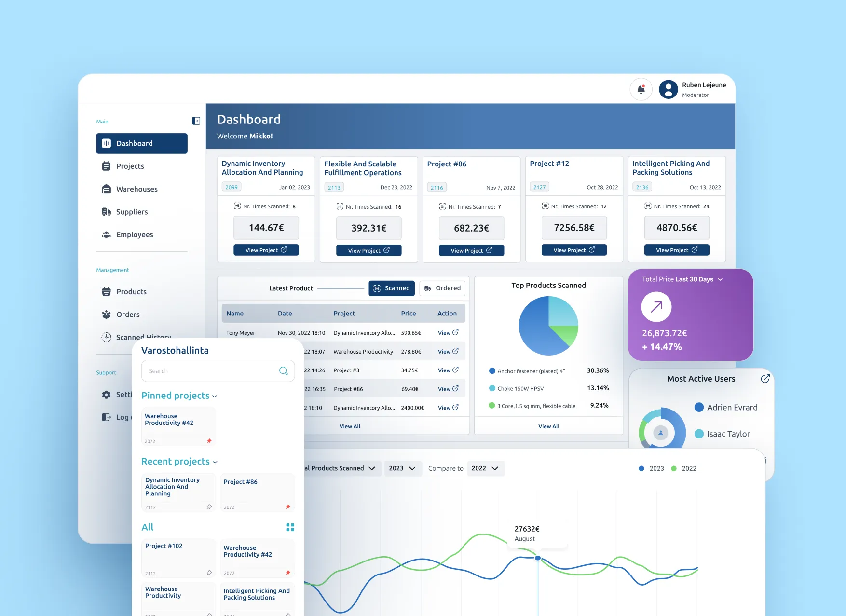The height and width of the screenshot is (616, 846).
Task: Open Intelligent Picking And Packing Solutions in All list
Action: point(257,599)
